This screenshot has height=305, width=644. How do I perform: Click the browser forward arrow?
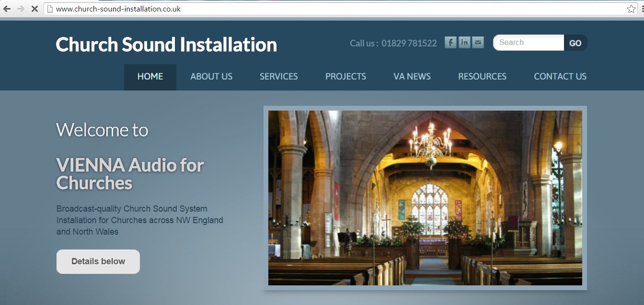coord(21,9)
